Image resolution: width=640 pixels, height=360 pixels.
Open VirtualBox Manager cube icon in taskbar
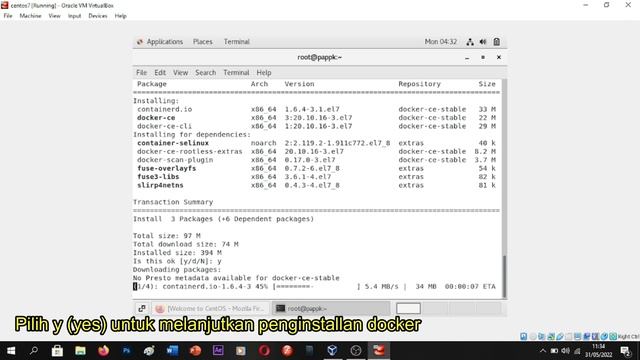[x=332, y=351]
